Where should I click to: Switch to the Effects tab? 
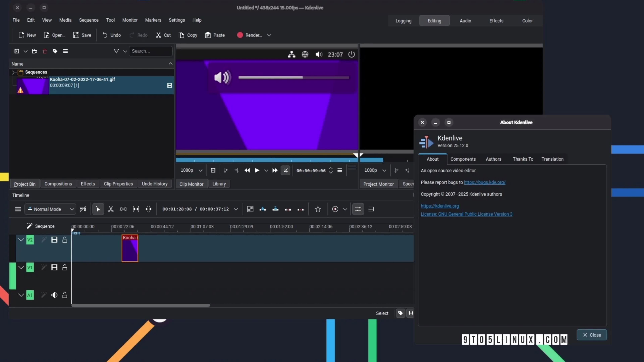[88, 184]
